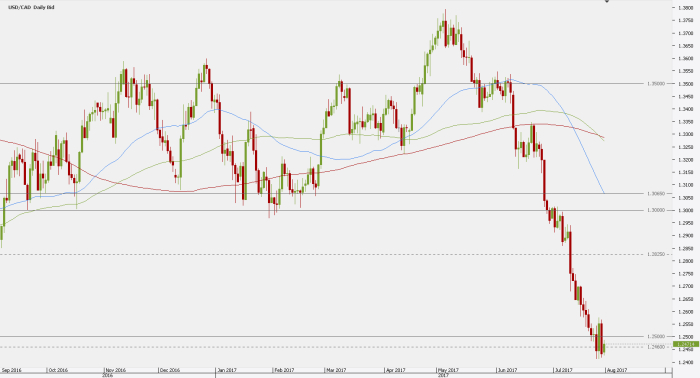Select the Nov 2016 date axis label
700x378 pixels.
coord(115,370)
